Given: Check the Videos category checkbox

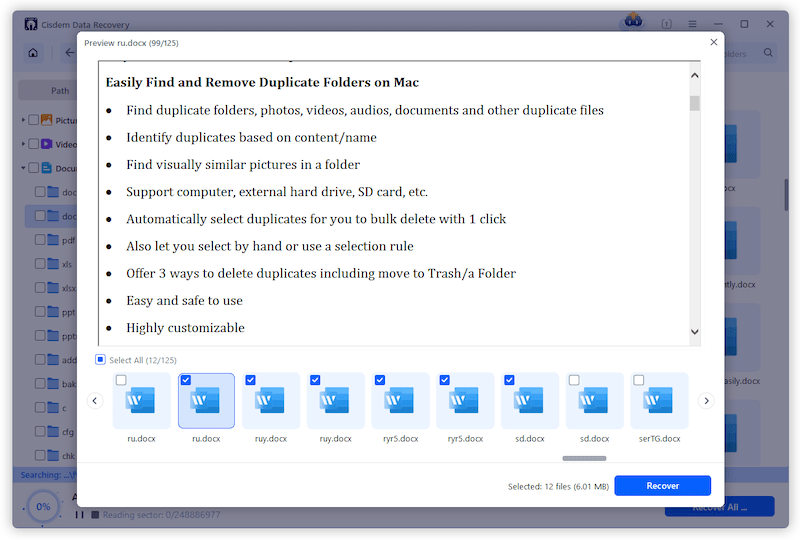Looking at the screenshot, I should click(34, 144).
